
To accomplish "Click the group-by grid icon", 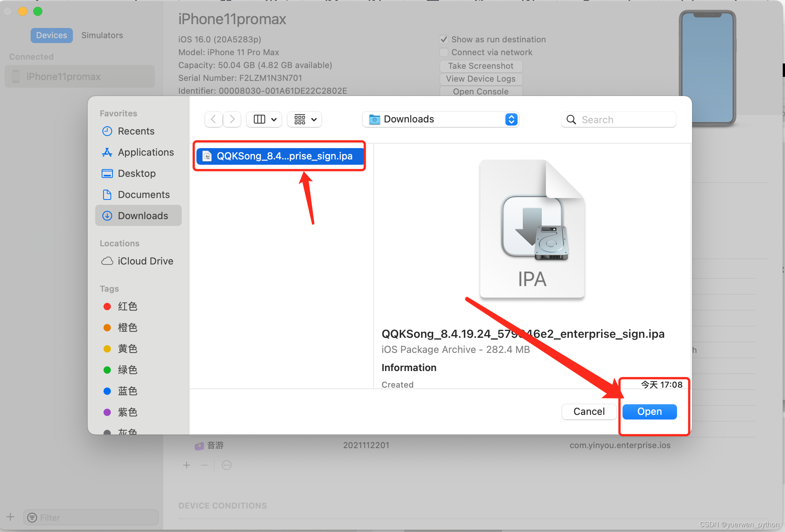I will [300, 119].
